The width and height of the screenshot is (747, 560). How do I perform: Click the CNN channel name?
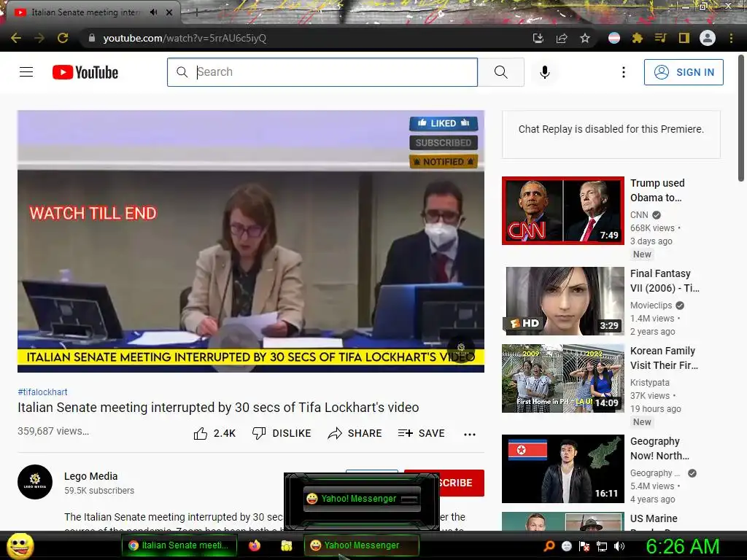[x=639, y=215]
